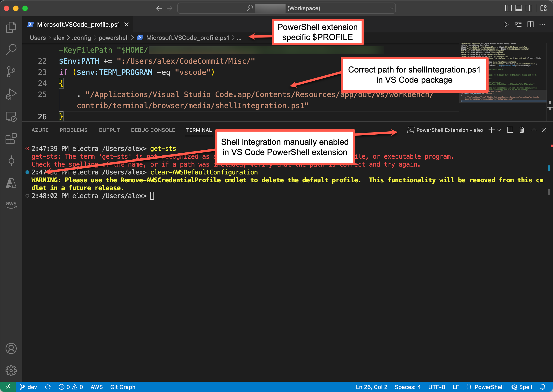Viewport: 553px width, 392px height.
Task: Toggle the primary side bar layout
Action: [x=508, y=8]
